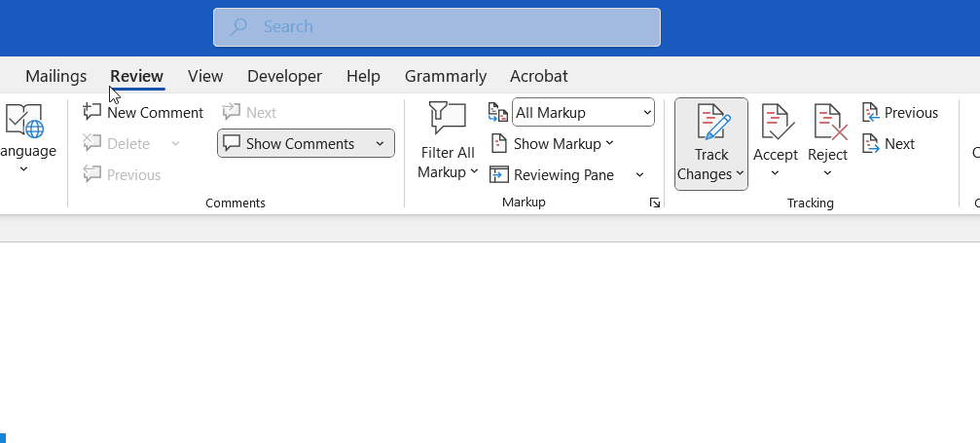
Task: Open the Track Changes dropdown arrow
Action: (x=740, y=175)
